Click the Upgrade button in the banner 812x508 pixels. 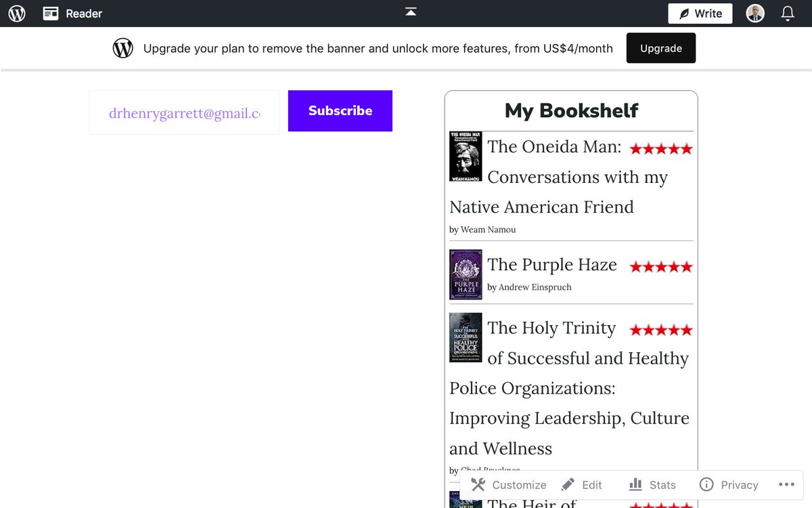pyautogui.click(x=661, y=48)
